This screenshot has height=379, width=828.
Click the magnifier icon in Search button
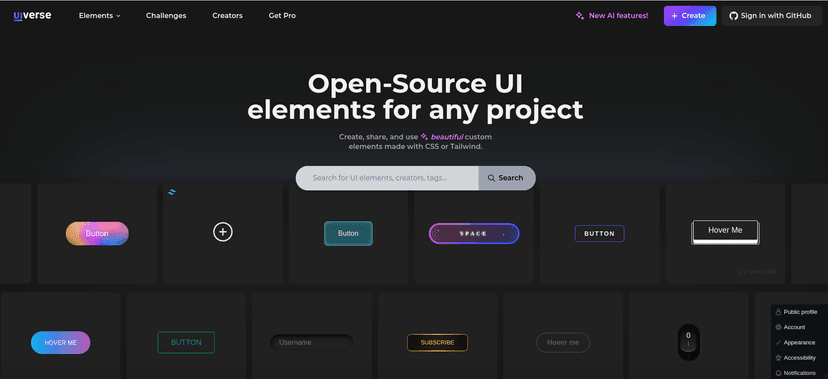(x=491, y=178)
